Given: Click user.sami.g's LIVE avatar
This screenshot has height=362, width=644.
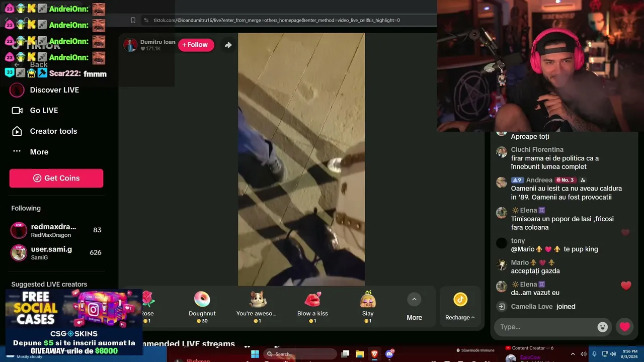Looking at the screenshot, I should point(19,252).
